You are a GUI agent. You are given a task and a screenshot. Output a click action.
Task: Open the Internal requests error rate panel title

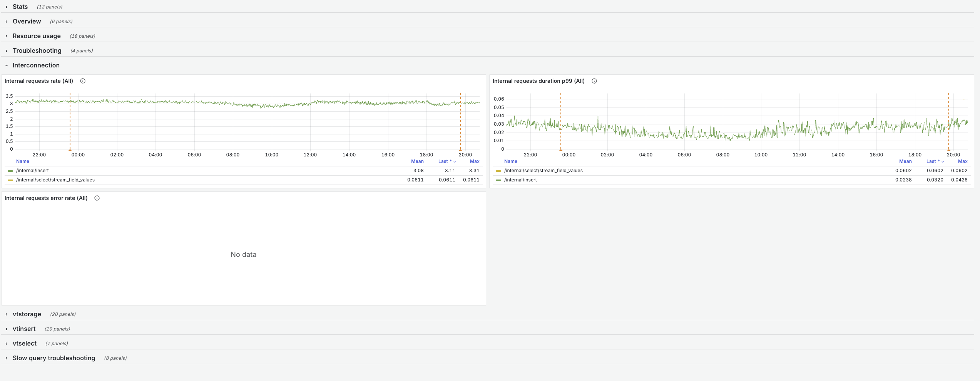pos(46,198)
